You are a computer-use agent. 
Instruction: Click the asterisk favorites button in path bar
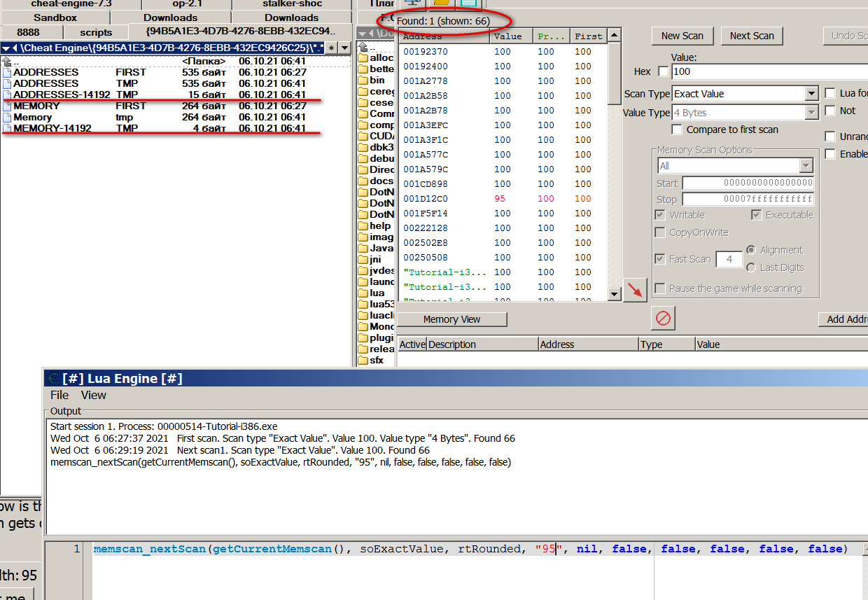[332, 48]
